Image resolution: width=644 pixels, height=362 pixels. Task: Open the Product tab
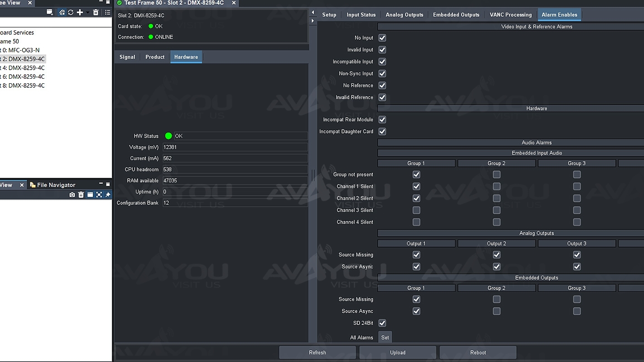155,57
